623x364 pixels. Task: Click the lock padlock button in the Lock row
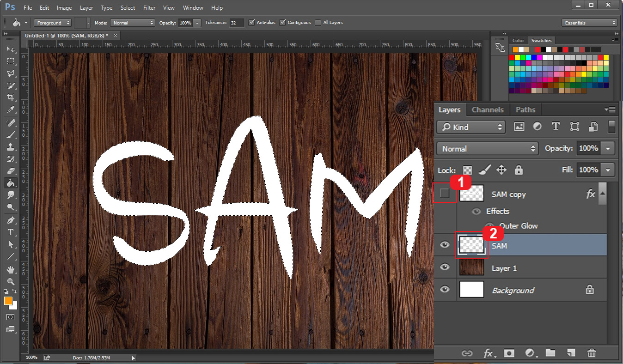(519, 170)
